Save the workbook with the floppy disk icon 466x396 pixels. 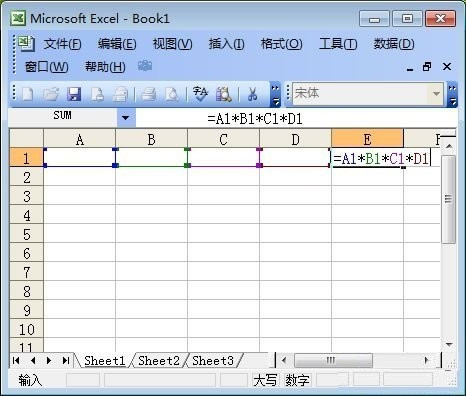pos(74,94)
